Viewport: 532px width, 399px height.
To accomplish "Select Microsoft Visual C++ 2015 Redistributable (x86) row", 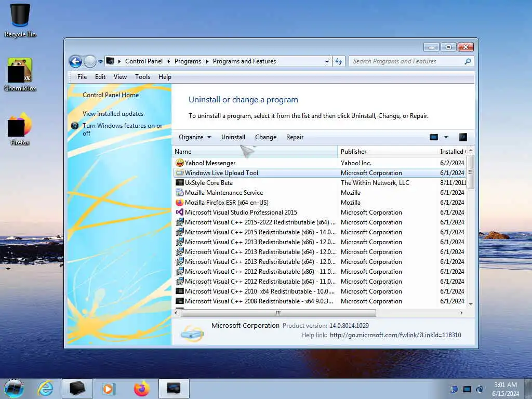I will (320, 232).
